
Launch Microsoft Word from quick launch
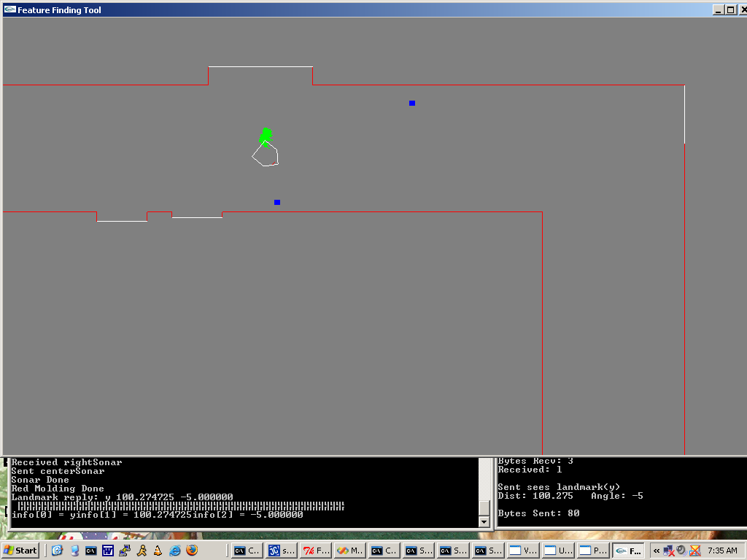108,551
